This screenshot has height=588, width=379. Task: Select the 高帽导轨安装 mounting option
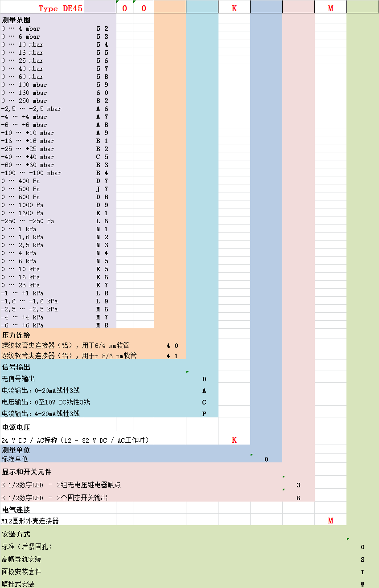click(x=21, y=559)
